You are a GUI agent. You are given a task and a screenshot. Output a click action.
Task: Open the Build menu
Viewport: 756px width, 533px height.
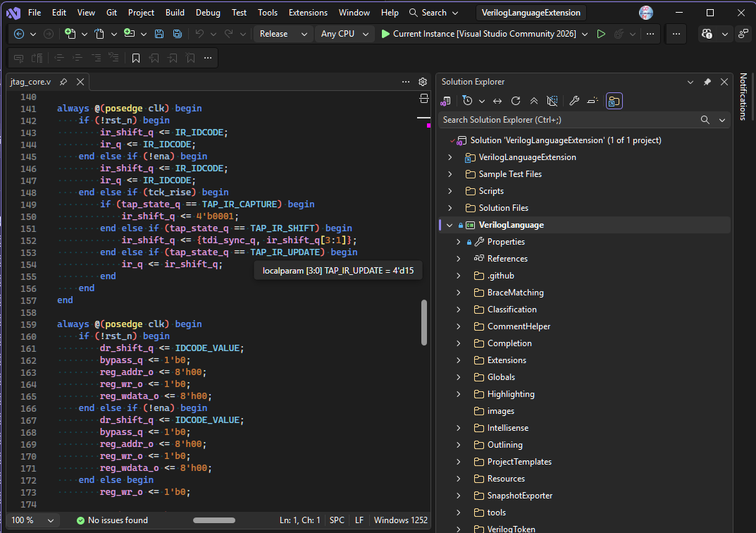tap(175, 13)
